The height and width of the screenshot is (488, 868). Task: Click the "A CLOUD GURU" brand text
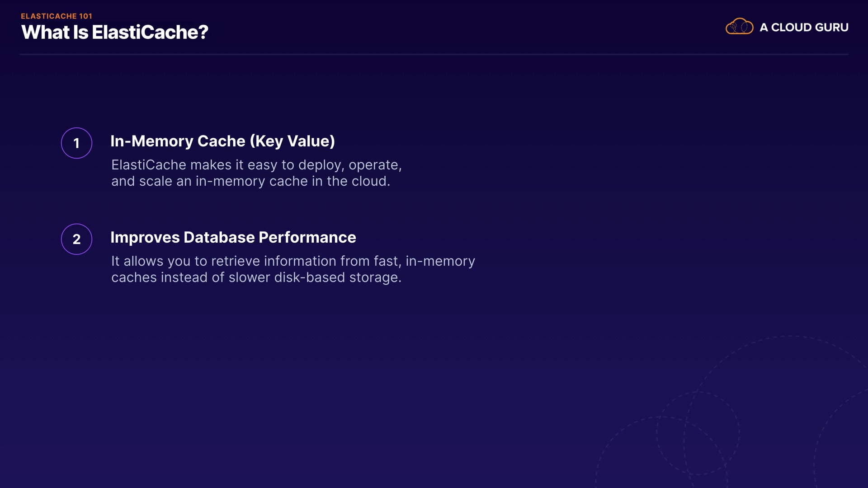[804, 28]
